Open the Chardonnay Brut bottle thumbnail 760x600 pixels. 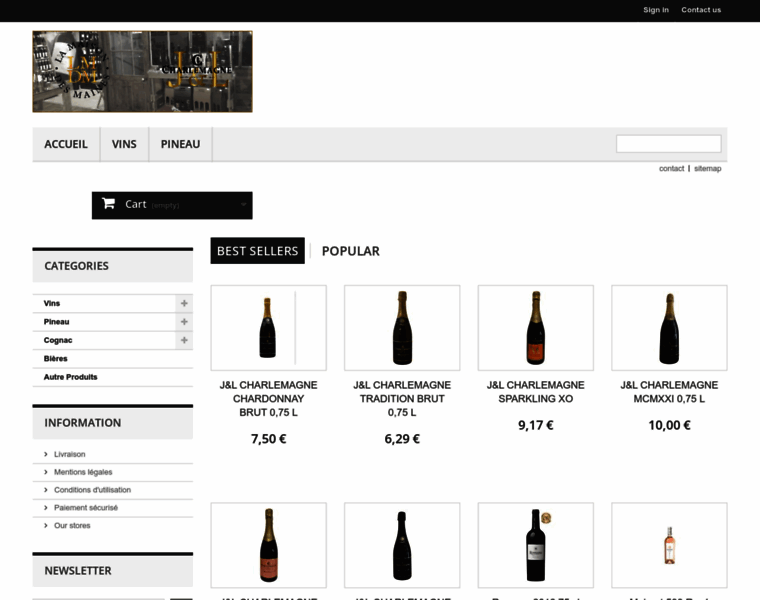[269, 328]
